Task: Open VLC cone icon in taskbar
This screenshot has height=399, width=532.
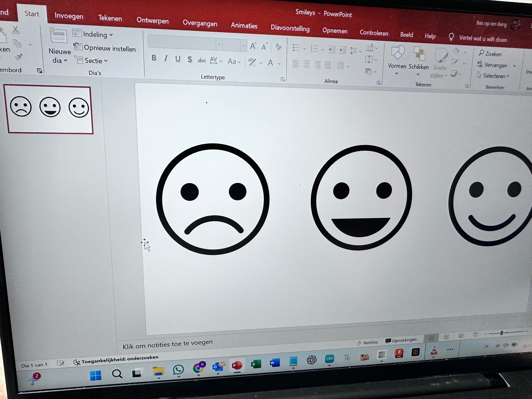Action: 434,351
